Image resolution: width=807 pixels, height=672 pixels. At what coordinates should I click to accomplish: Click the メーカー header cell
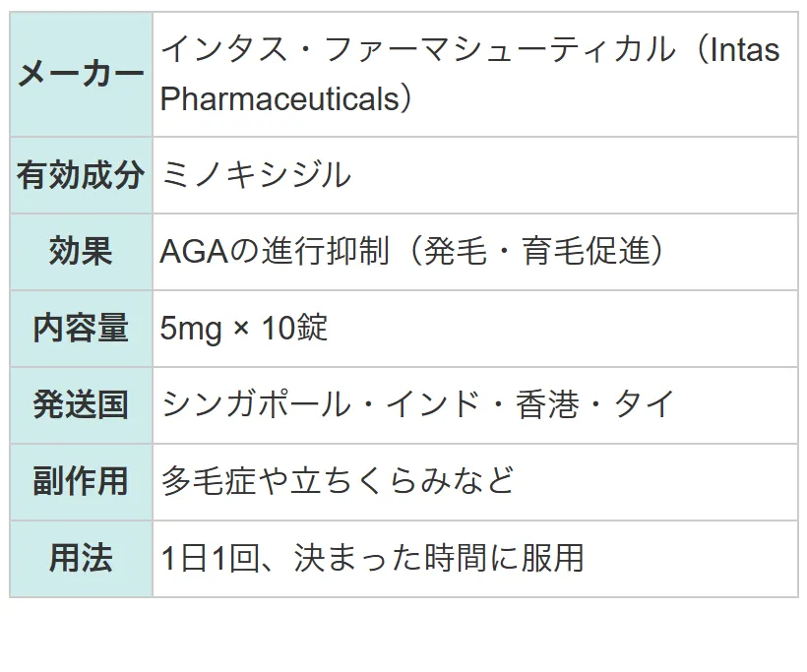click(x=82, y=75)
